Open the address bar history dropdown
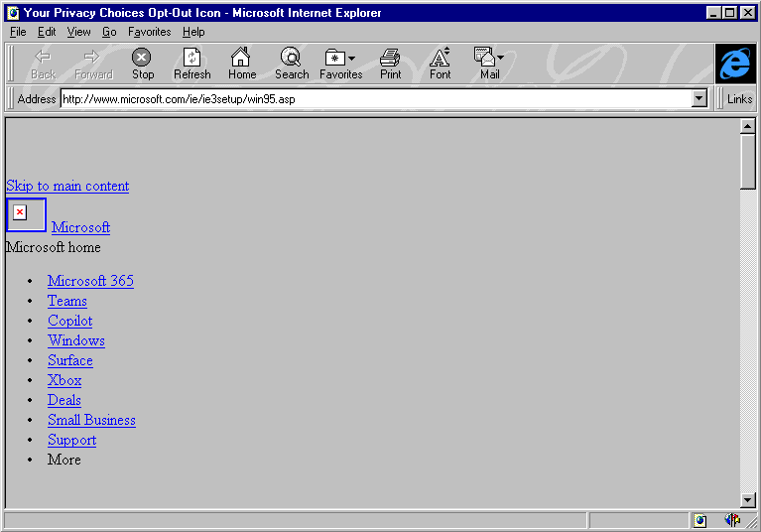The height and width of the screenshot is (532, 761). 698,98
